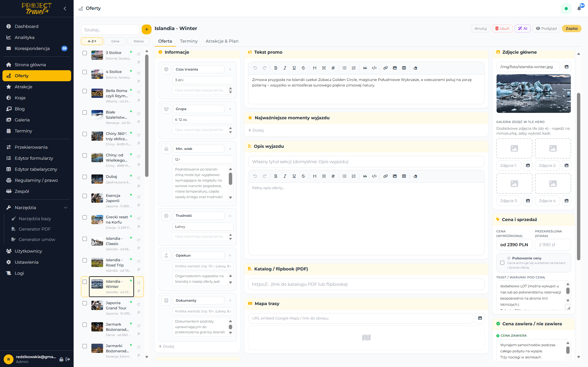Click the Katalog / flipbook PDF link field
The width and height of the screenshot is (588, 367).
tap(366, 284)
